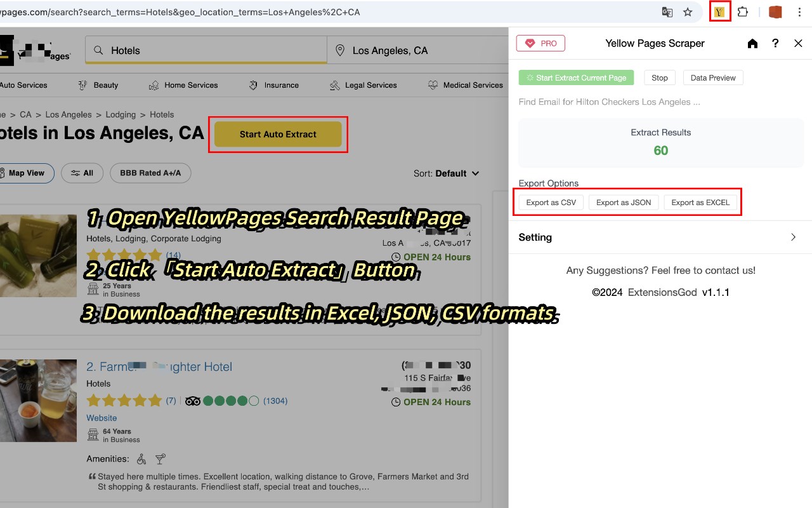Click the location pin icon
This screenshot has width=812, height=508.
340,50
